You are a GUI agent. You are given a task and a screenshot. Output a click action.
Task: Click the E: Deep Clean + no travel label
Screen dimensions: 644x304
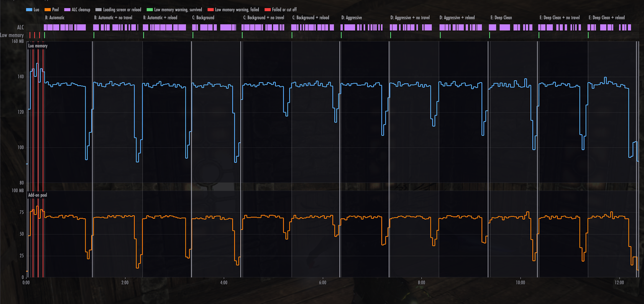559,18
